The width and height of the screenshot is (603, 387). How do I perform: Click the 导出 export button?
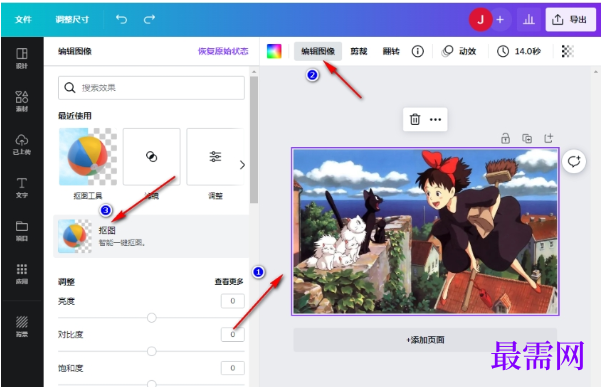coord(571,19)
